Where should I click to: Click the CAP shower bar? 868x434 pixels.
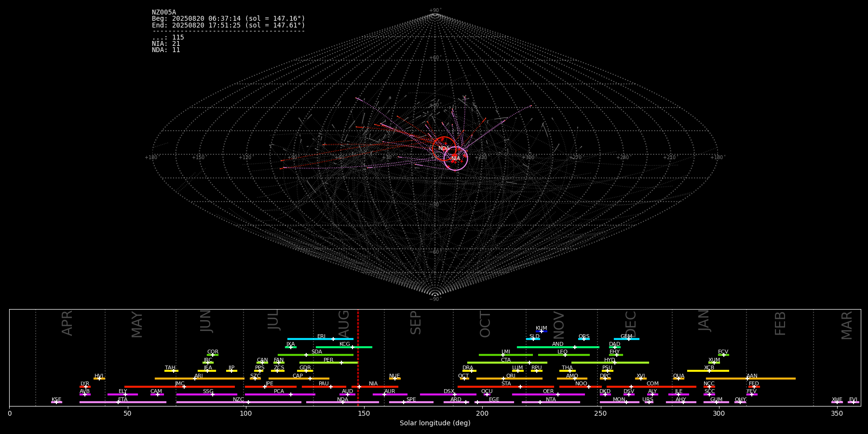point(299,379)
